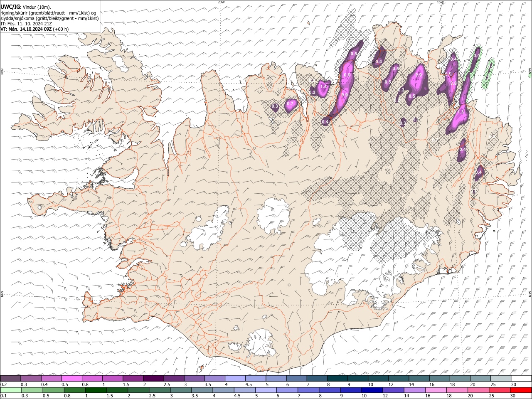Click the white Hofsjökull glacier in central Iceland

[x=273, y=215]
